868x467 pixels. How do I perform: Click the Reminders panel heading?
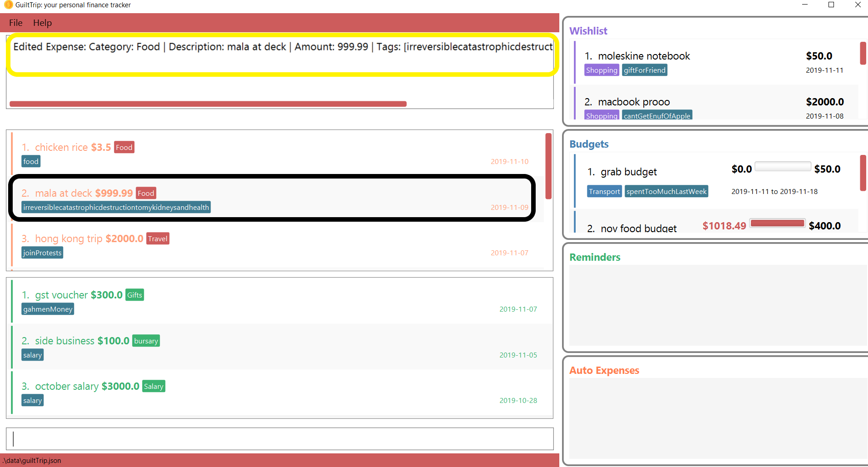[595, 257]
